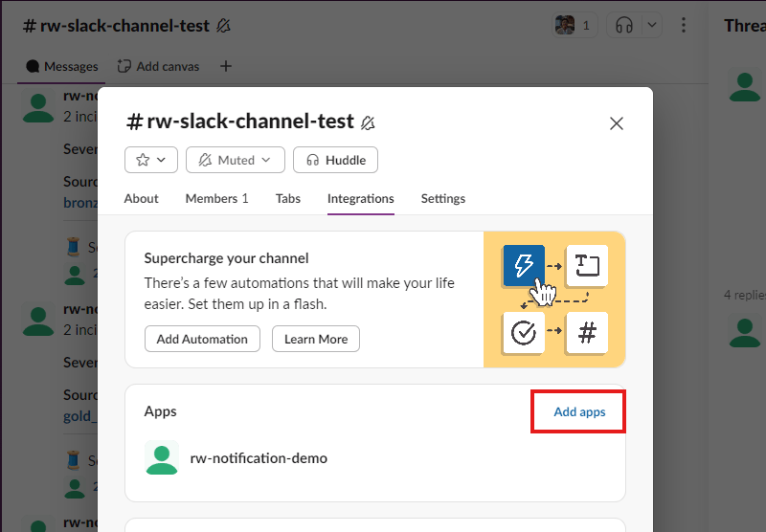The image size is (766, 532).
Task: Click the thread spool emoji in first message
Action: coord(74,247)
